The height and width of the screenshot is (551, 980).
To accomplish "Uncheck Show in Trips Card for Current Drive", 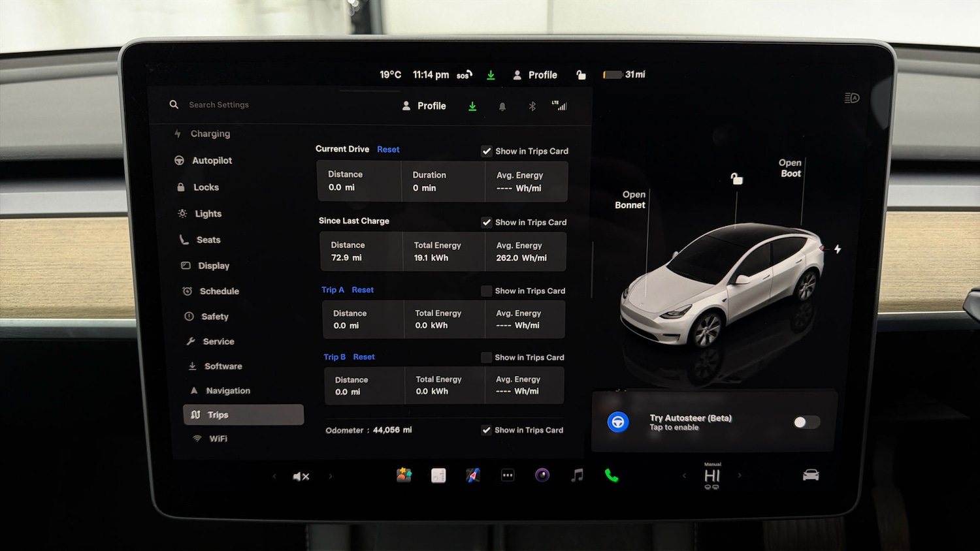I will [x=487, y=151].
